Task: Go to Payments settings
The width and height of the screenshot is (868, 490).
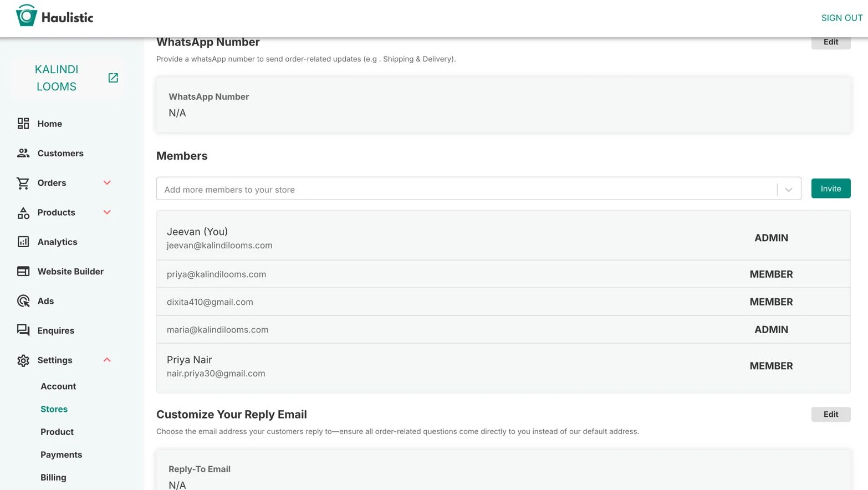Action: click(61, 455)
